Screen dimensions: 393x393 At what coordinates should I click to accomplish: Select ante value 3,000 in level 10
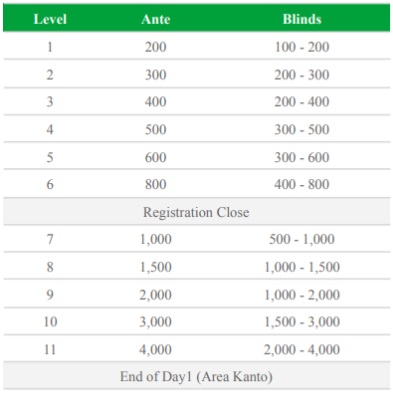pos(156,321)
